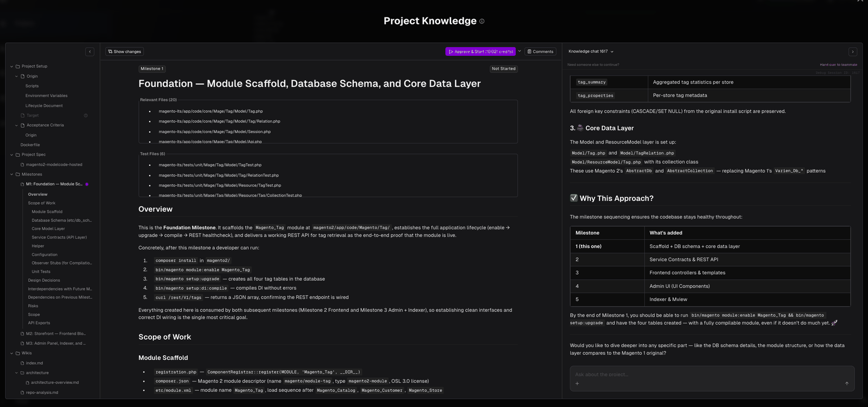Click the tag_properties table cell
Image resolution: width=868 pixels, height=407 pixels.
[609, 95]
